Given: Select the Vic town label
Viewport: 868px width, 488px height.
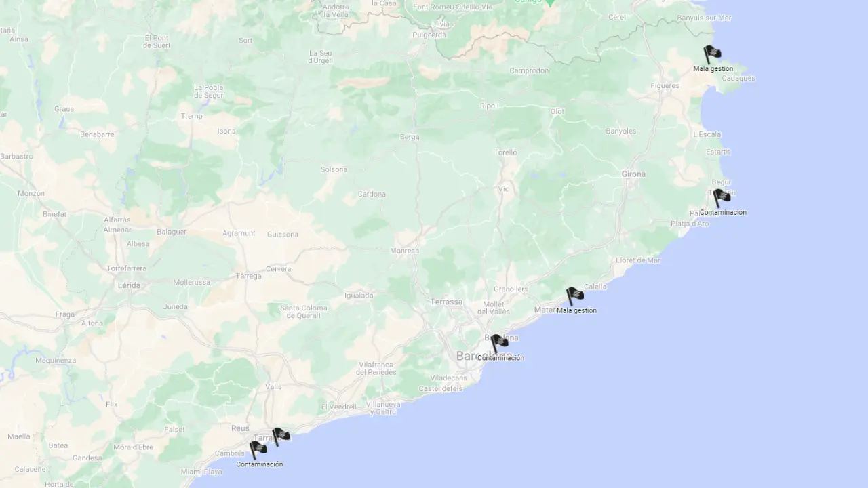Looking at the screenshot, I should 503,189.
